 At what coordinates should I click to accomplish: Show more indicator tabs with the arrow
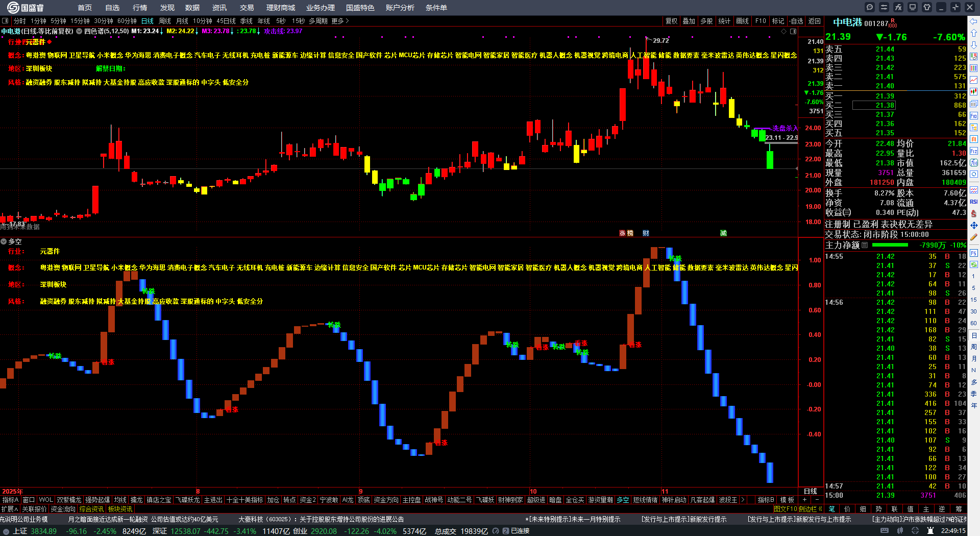click(x=743, y=500)
